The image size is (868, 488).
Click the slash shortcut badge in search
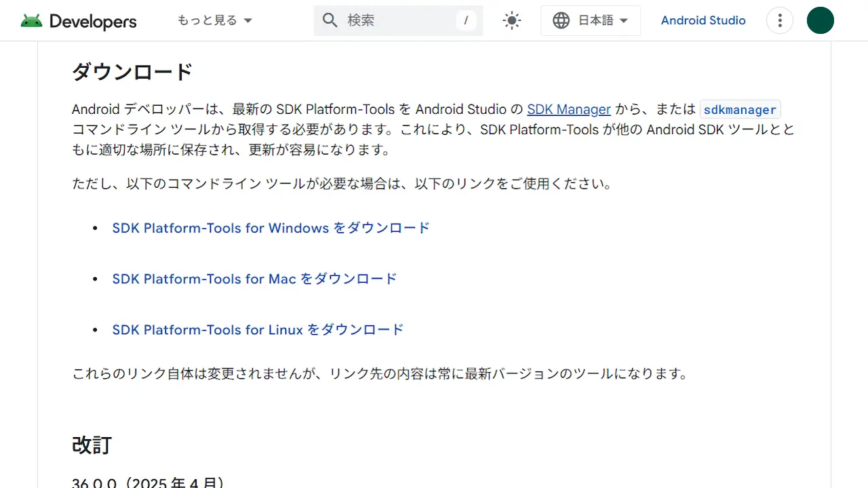465,20
